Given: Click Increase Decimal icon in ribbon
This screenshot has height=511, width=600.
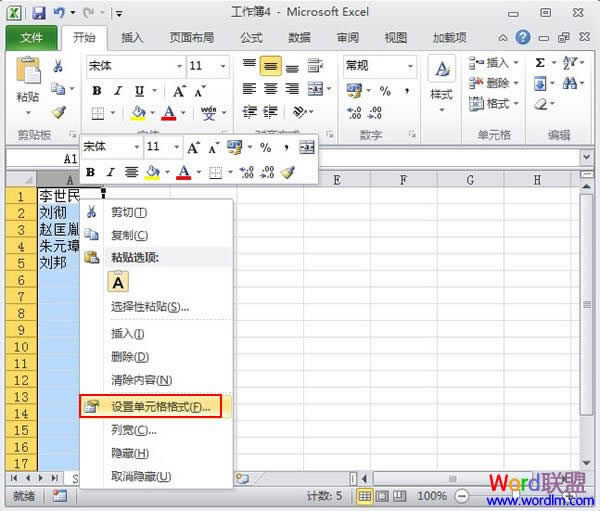Looking at the screenshot, I should (354, 113).
